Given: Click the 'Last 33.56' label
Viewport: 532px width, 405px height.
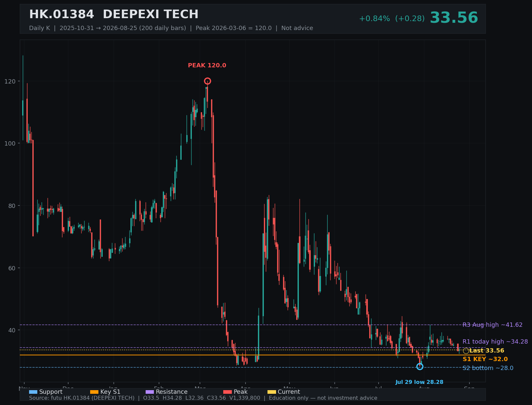Looking at the screenshot, I should [x=487, y=351].
